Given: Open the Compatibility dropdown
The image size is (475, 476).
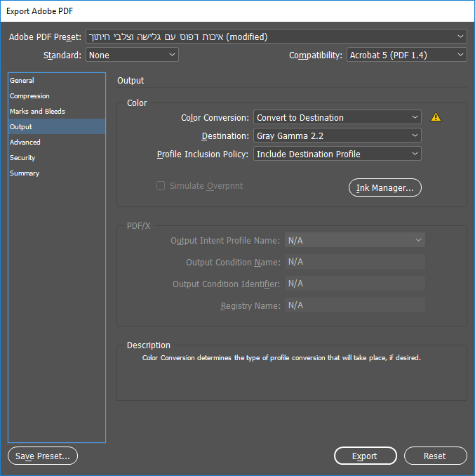Looking at the screenshot, I should [406, 55].
